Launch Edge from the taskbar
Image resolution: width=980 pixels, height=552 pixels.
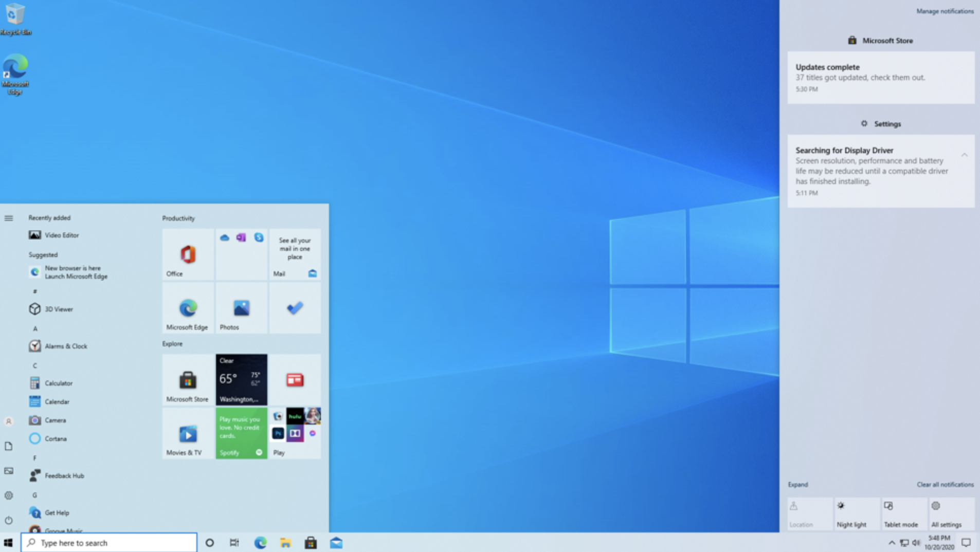click(x=260, y=543)
